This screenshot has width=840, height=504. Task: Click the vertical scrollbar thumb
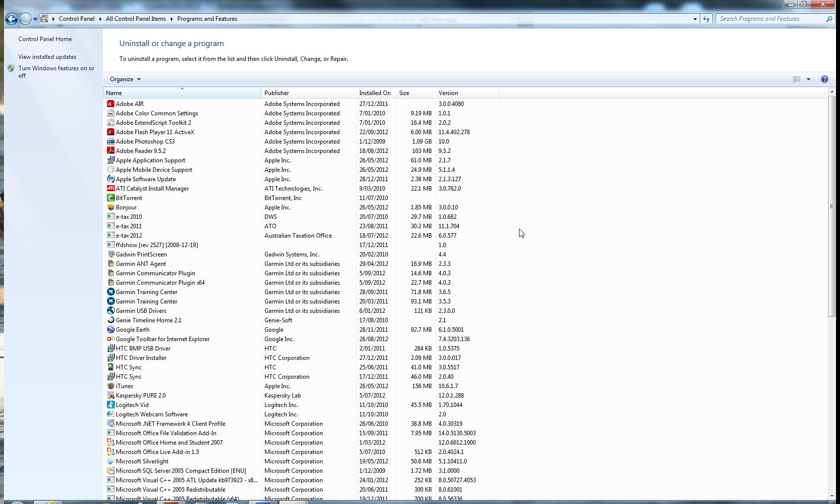pyautogui.click(x=832, y=206)
